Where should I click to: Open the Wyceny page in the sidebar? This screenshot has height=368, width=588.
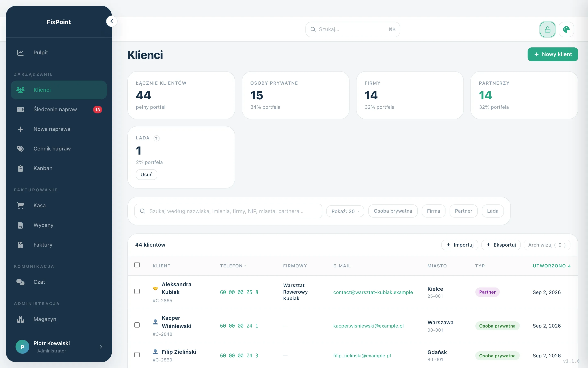pyautogui.click(x=59, y=225)
